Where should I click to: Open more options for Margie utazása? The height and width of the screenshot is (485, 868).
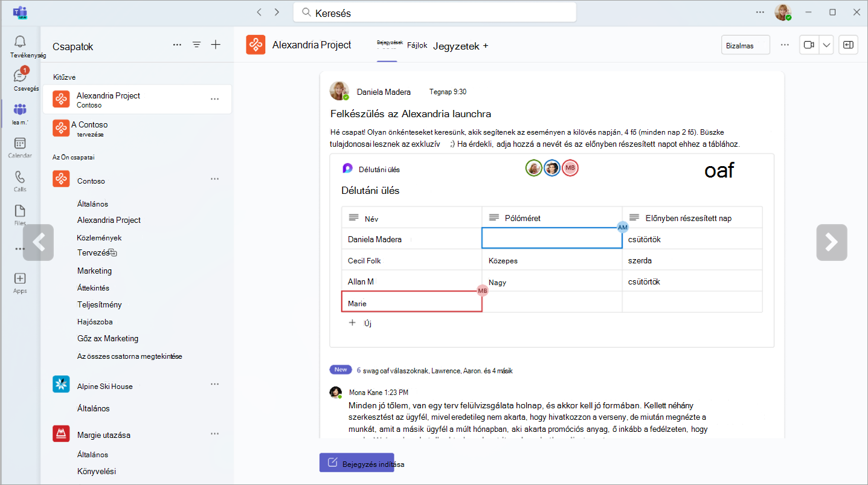[x=214, y=434]
